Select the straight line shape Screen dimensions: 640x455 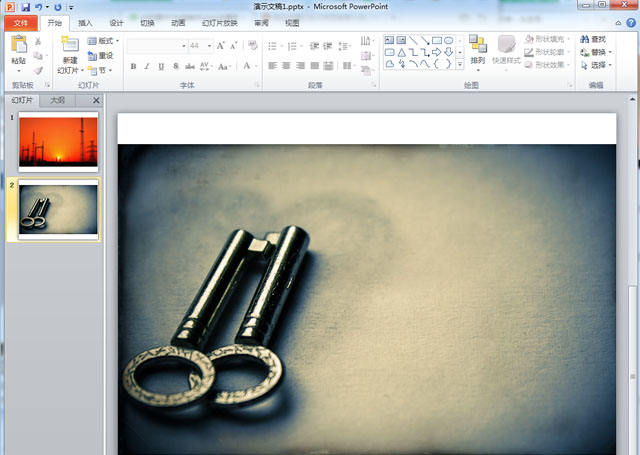(x=413, y=40)
